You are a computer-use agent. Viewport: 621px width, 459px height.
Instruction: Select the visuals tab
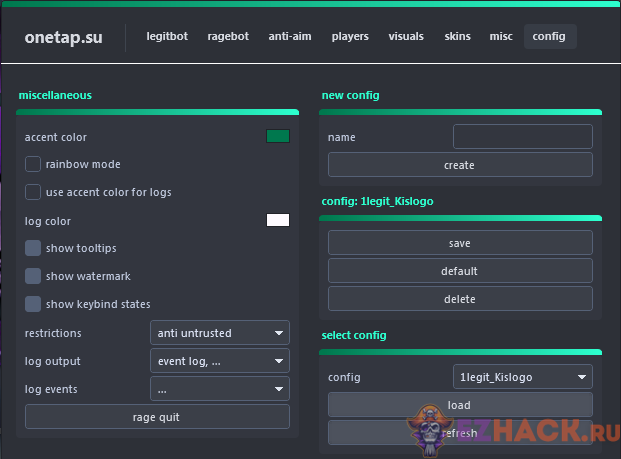406,36
